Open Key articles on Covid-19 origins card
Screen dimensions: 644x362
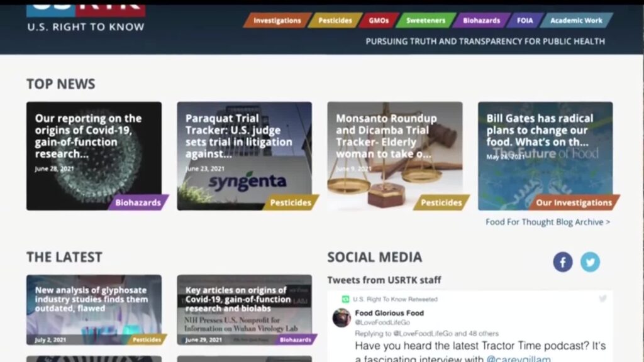245,310
